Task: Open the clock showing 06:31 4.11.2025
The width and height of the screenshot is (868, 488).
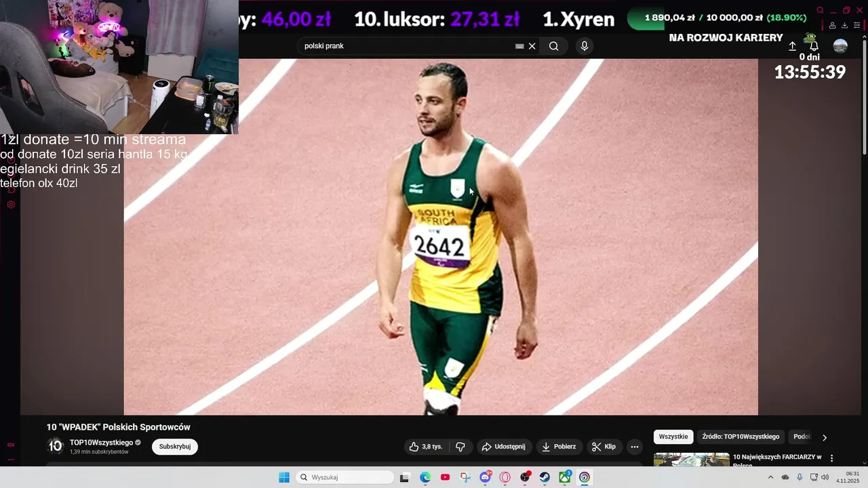Action: 848,477
